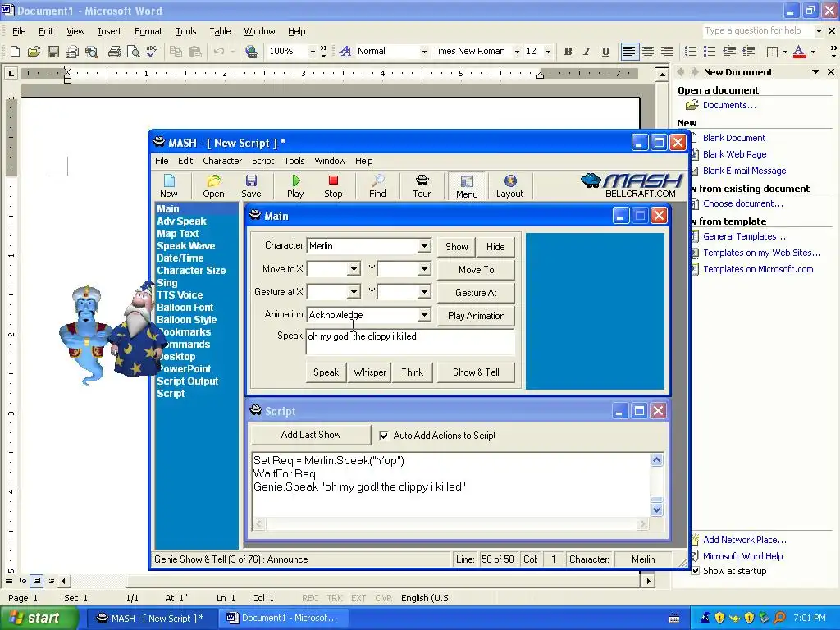840x630 pixels.
Task: Open Word's Format menu
Action: click(148, 31)
